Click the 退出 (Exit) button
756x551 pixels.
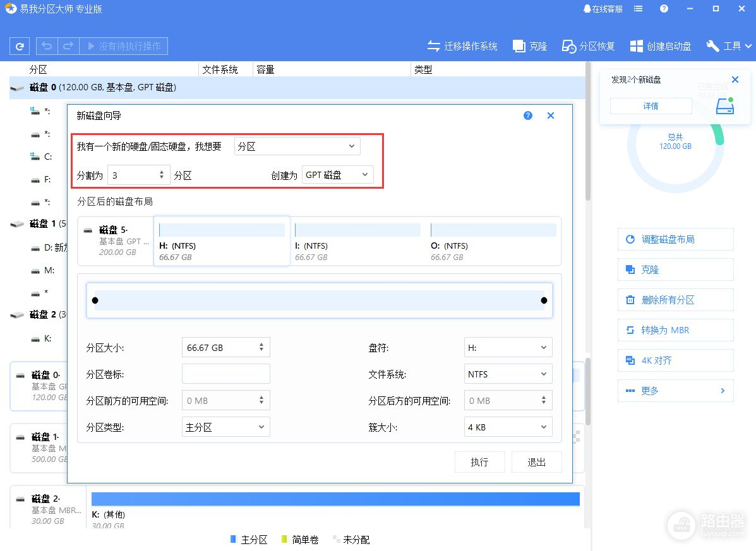(536, 462)
